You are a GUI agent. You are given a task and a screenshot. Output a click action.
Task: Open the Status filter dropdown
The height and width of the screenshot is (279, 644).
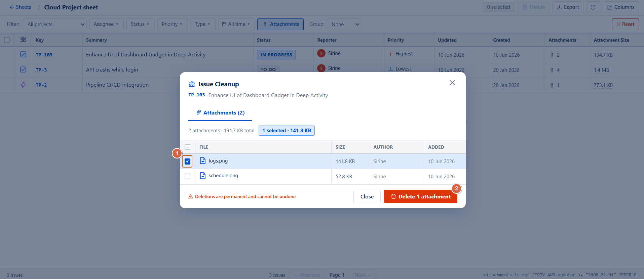tap(140, 24)
